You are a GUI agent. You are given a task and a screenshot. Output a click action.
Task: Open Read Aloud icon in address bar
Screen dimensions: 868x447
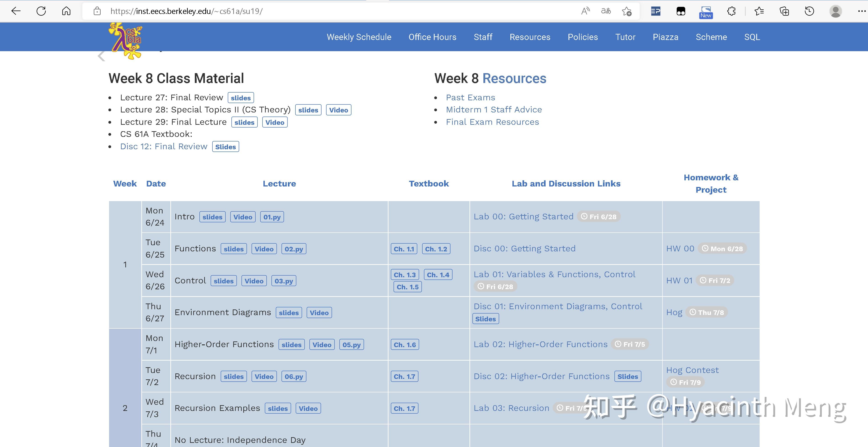coord(585,11)
